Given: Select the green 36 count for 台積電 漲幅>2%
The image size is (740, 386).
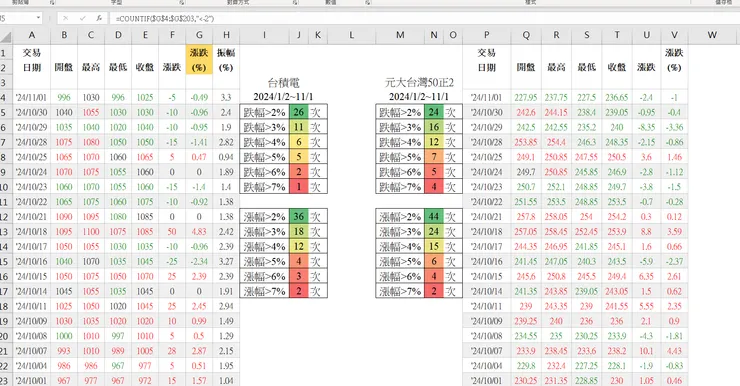Looking at the screenshot, I should point(299,217).
